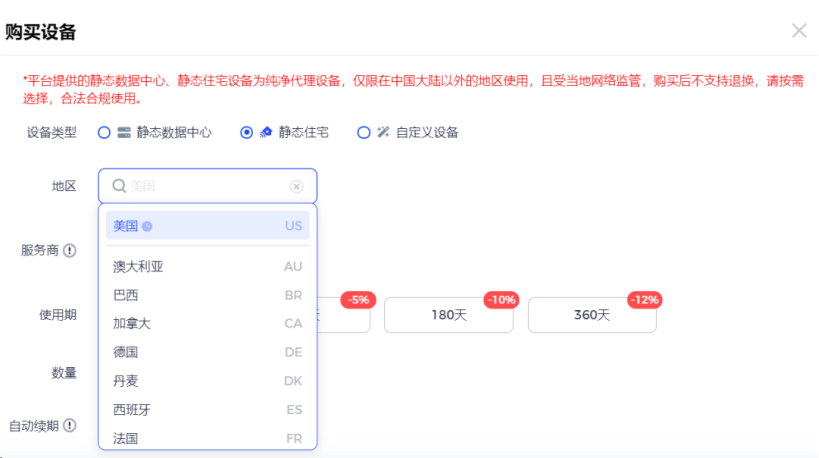Click the 数量 label
This screenshot has height=458, width=819.
coord(64,373)
